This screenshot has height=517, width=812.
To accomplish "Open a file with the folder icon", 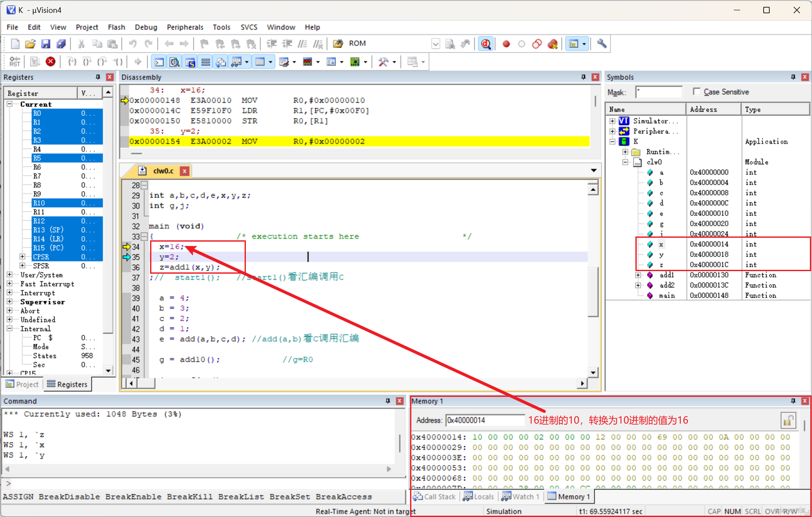I will point(30,44).
